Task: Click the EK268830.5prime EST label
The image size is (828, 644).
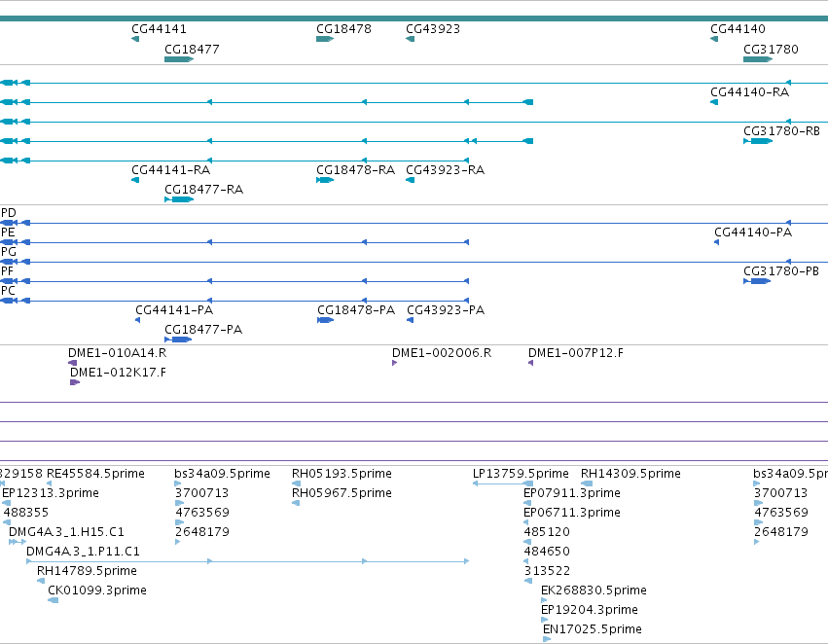Action: pos(594,590)
